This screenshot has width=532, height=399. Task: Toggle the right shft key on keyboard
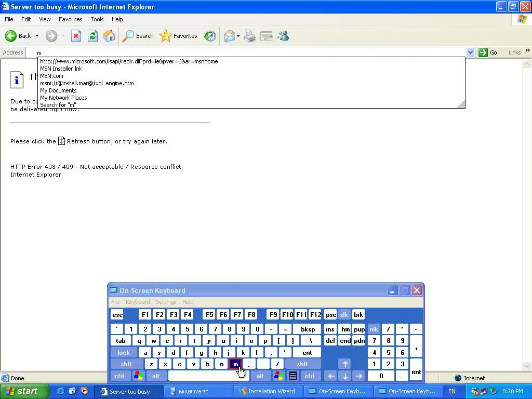point(302,364)
